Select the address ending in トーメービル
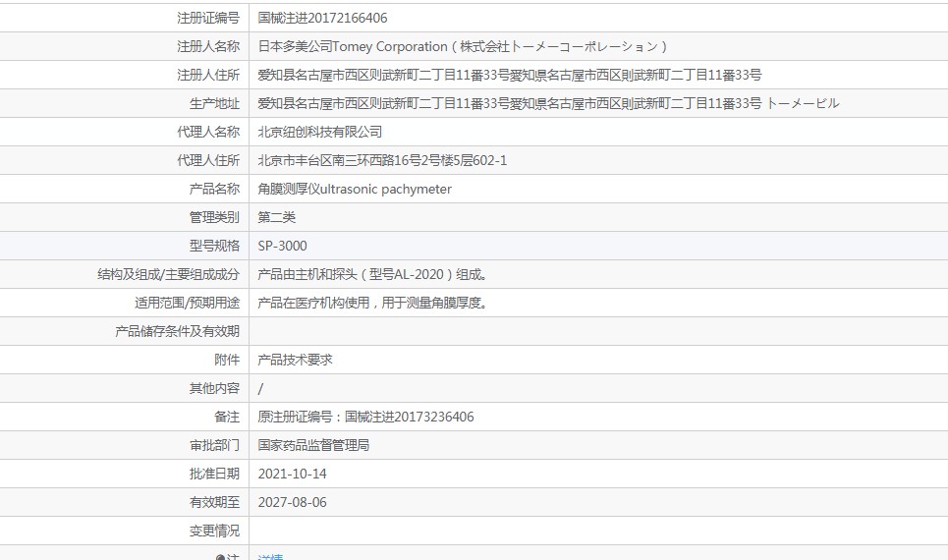Image resolution: width=948 pixels, height=560 pixels. 548,103
